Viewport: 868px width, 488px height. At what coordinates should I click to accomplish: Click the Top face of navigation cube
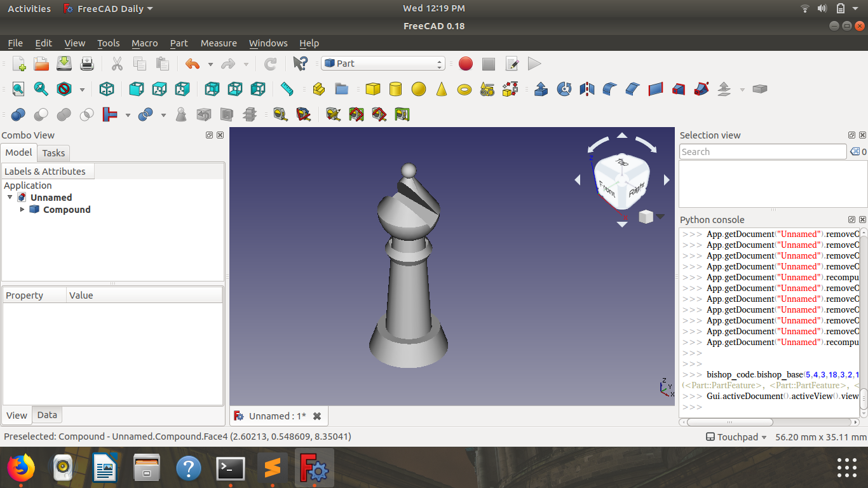(623, 163)
